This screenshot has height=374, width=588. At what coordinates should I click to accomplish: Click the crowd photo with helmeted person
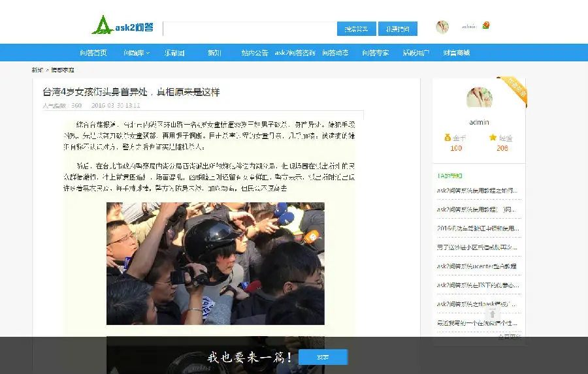tap(215, 264)
